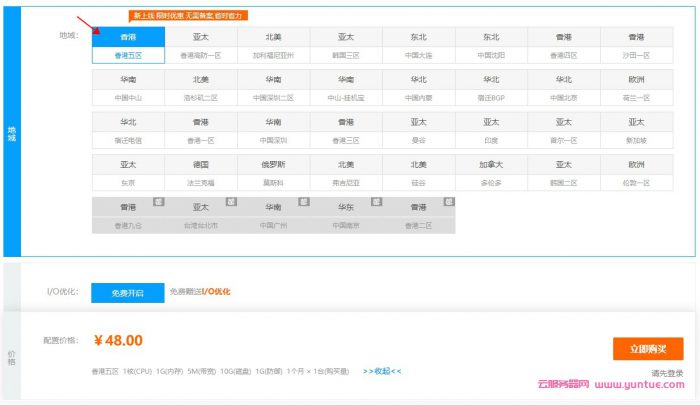Select the 加利福尼亚州 North America region

(x=274, y=45)
